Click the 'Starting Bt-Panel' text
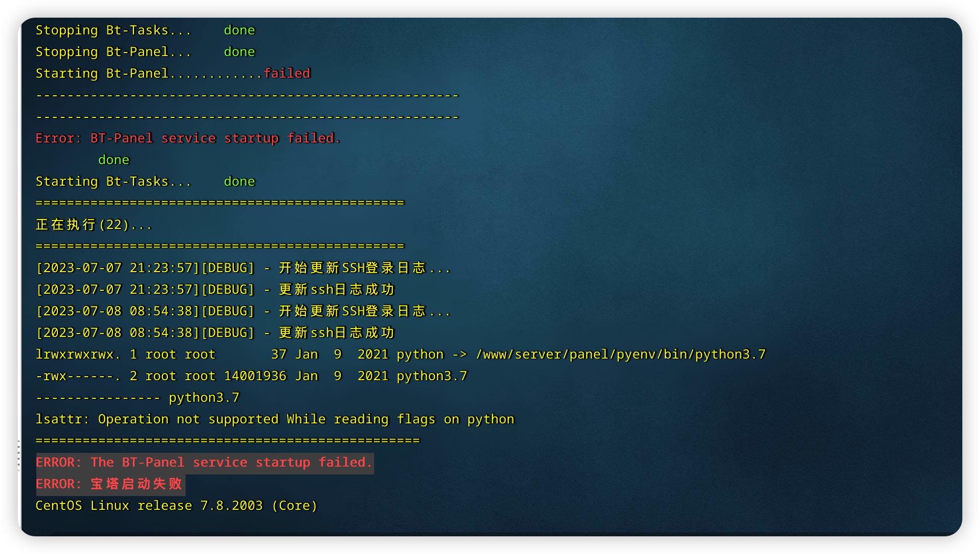This screenshot has height=554, width=980. tap(102, 74)
